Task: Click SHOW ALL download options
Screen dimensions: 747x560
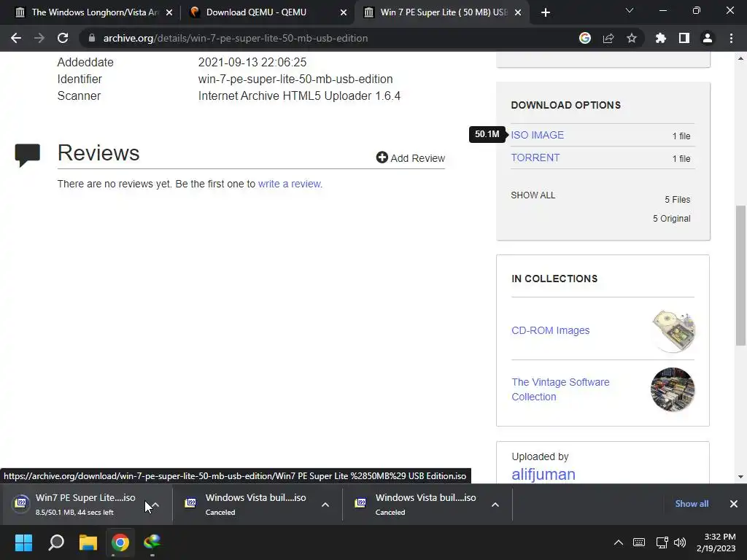Action: coord(533,195)
